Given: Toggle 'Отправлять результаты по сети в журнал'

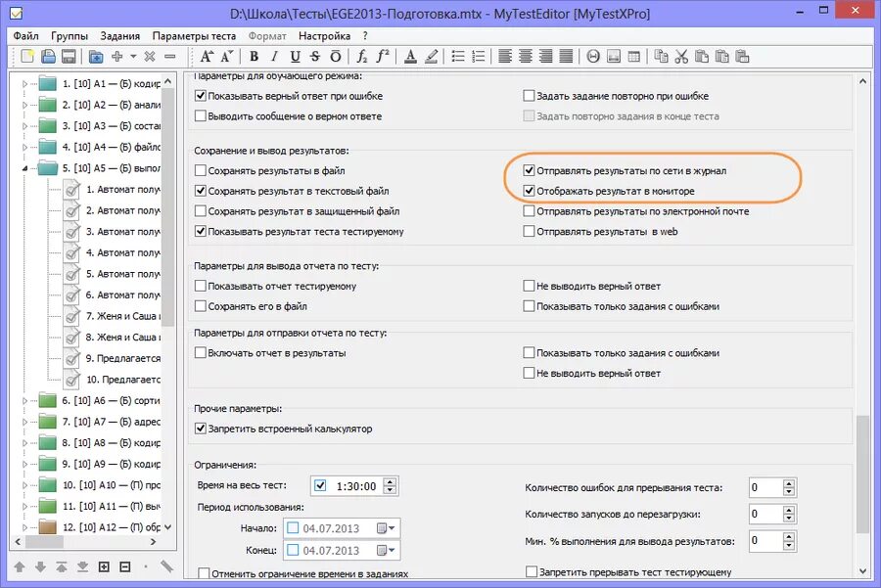Looking at the screenshot, I should (529, 171).
